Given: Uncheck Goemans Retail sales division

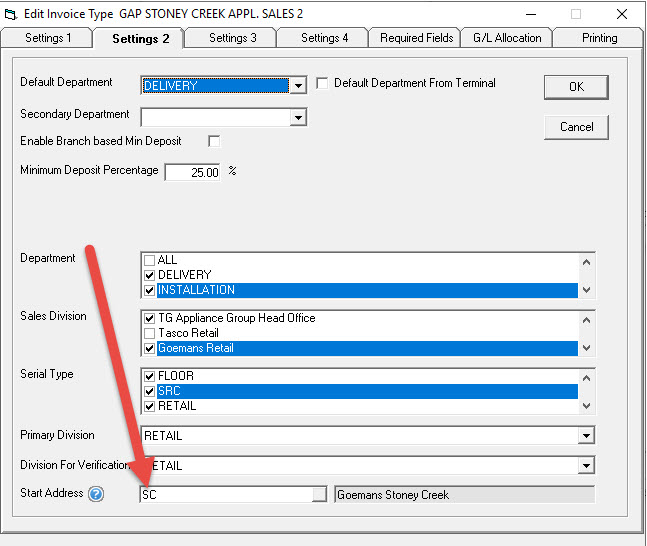Looking at the screenshot, I should [x=149, y=348].
